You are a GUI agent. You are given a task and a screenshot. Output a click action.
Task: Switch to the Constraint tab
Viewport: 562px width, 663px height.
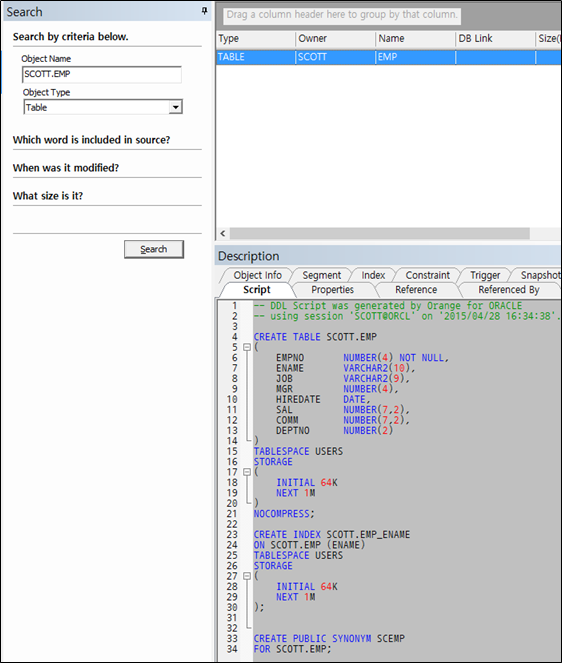tap(428, 275)
